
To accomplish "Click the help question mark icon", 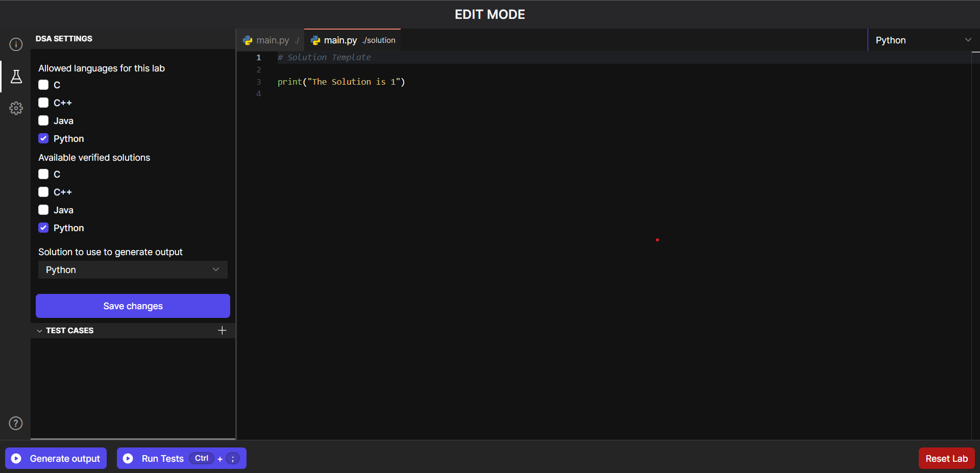I will [x=16, y=423].
